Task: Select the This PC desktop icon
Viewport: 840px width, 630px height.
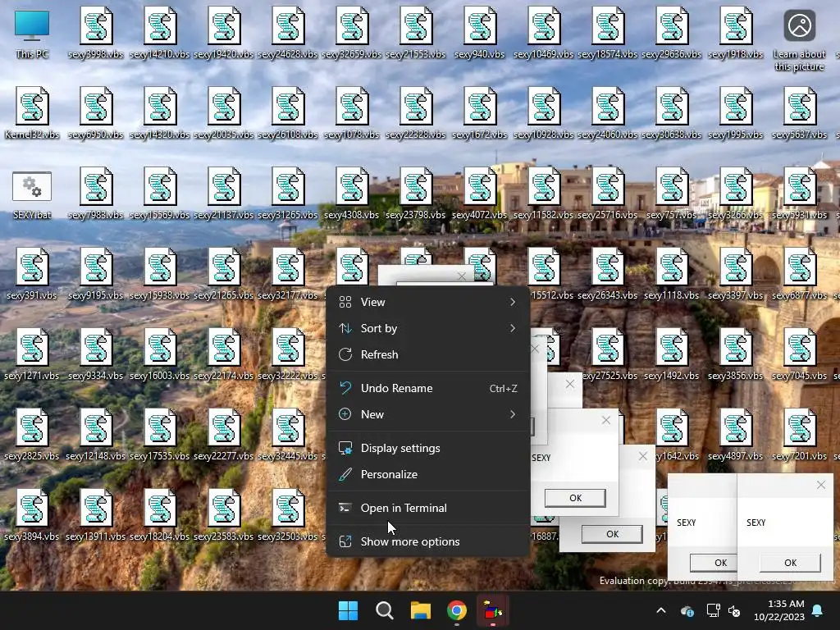Action: tap(32, 33)
